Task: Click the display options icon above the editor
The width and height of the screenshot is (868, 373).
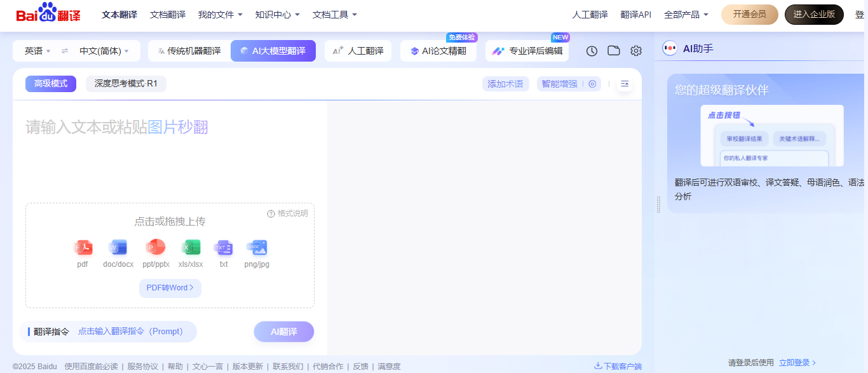Action: (624, 83)
